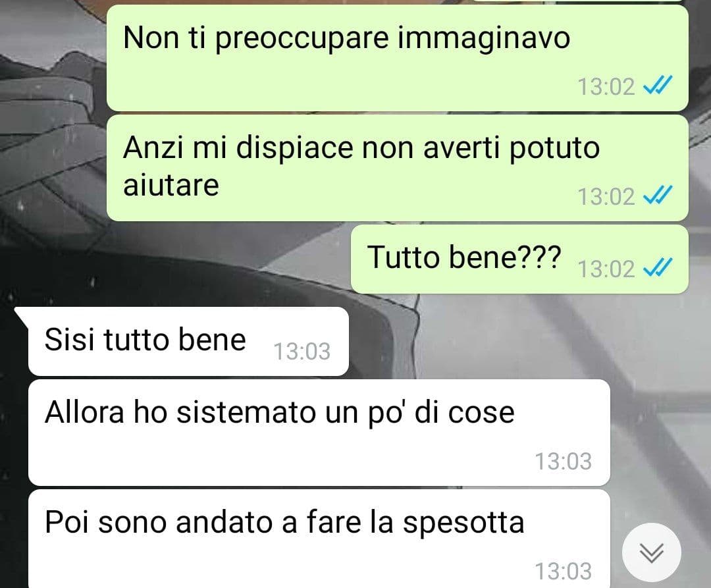Screen dimensions: 711x588
Task: Select 'Allora ho sistemato un po' di cose' message
Action: (x=319, y=433)
